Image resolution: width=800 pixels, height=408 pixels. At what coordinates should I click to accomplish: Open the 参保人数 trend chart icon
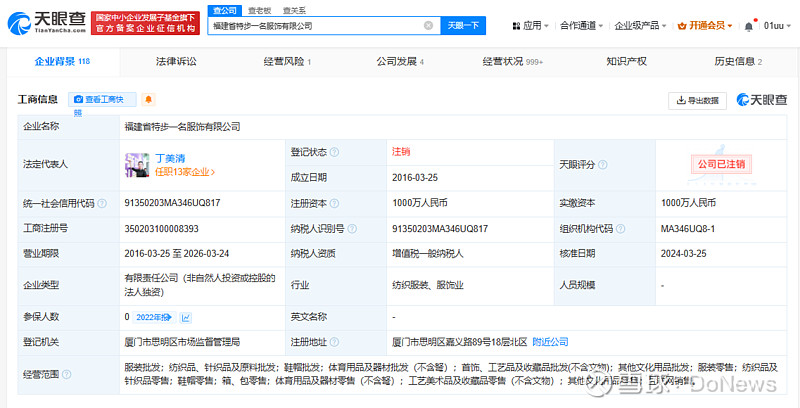pyautogui.click(x=186, y=317)
